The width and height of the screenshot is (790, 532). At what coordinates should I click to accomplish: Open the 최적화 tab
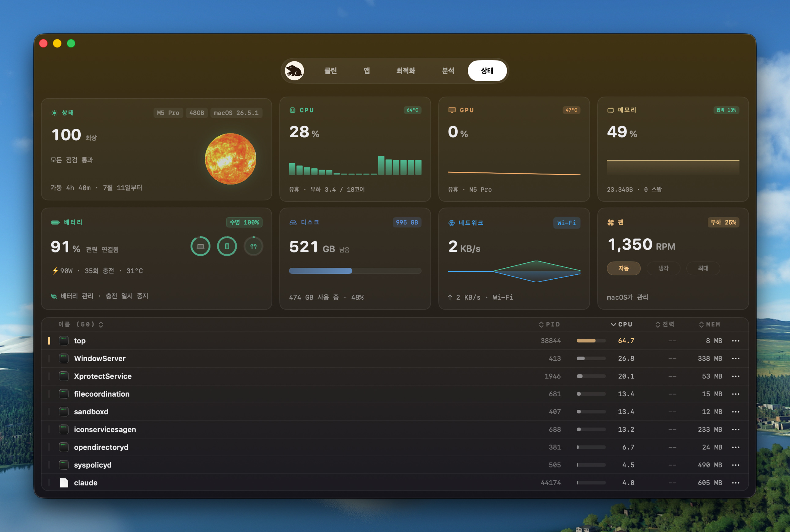click(406, 71)
